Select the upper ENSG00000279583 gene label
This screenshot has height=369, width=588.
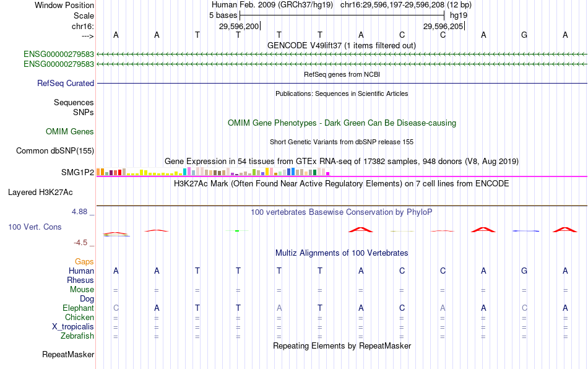(x=59, y=54)
